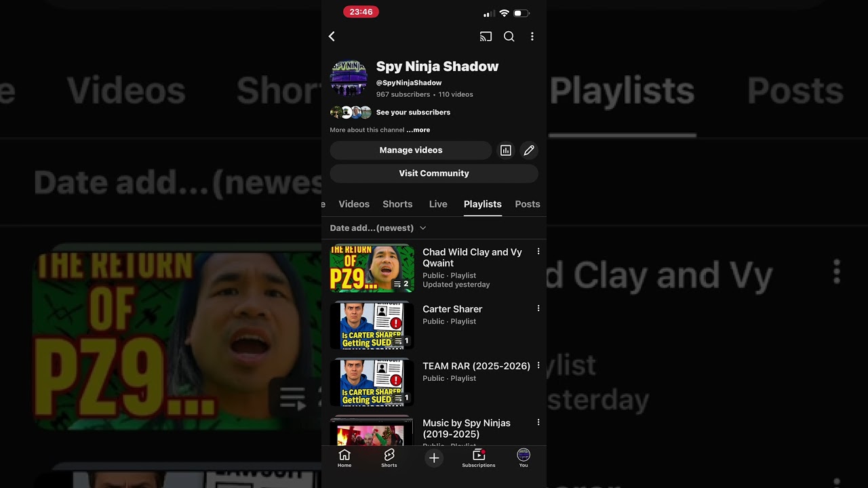Switch to the Live tab
Screen dimensions: 868x488
[438, 204]
